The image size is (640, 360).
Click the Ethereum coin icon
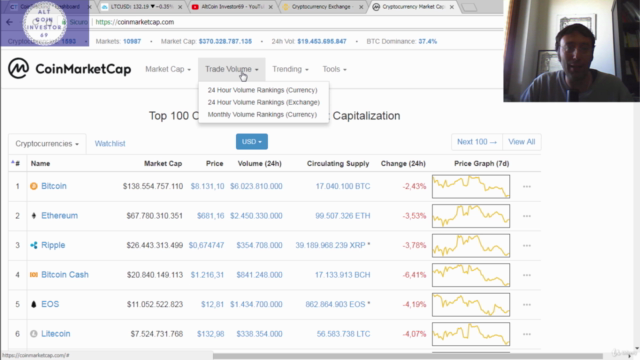pyautogui.click(x=34, y=216)
